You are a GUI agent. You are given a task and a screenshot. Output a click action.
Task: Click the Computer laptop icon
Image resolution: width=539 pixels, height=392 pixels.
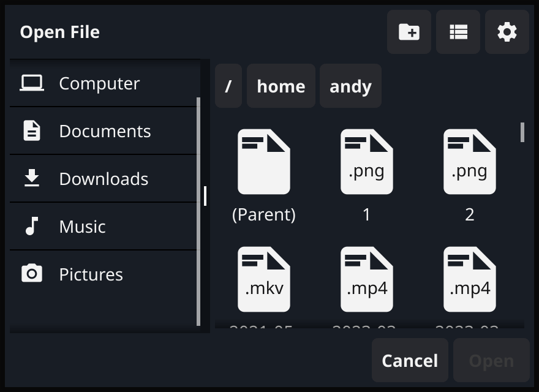(x=32, y=83)
